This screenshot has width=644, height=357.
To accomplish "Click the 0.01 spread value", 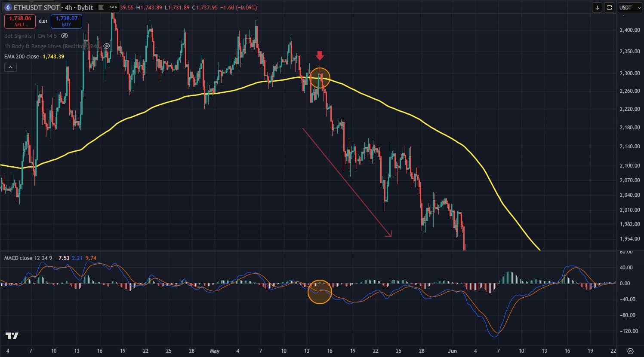I will [43, 21].
